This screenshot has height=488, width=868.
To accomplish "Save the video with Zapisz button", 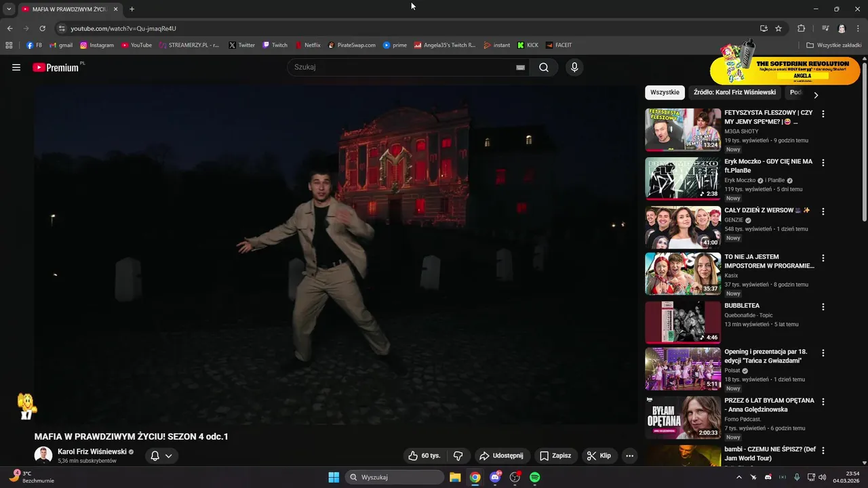I will (555, 455).
